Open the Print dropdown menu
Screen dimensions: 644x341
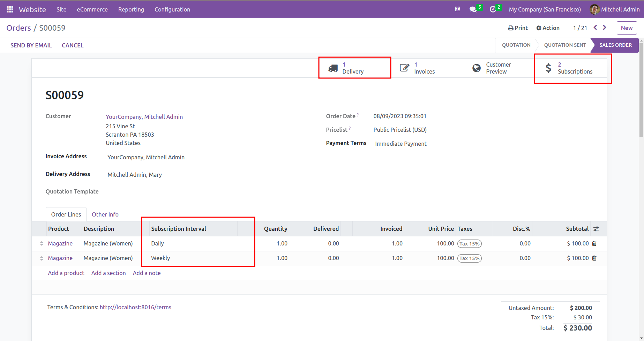(x=518, y=28)
